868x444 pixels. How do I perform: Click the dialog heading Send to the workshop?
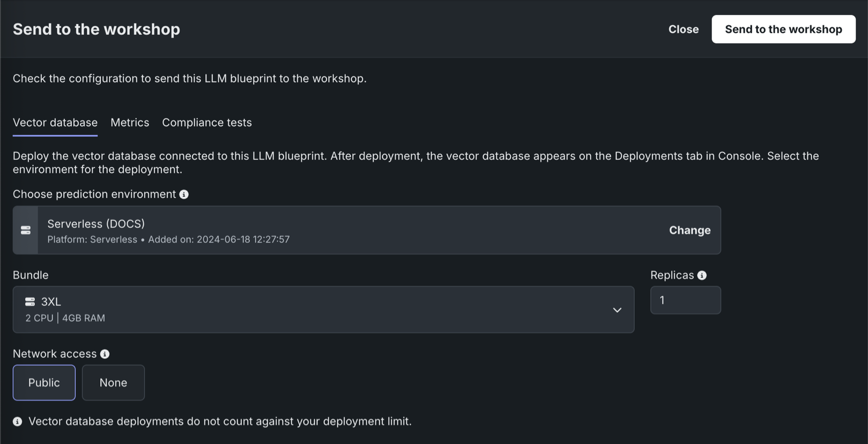(x=97, y=29)
